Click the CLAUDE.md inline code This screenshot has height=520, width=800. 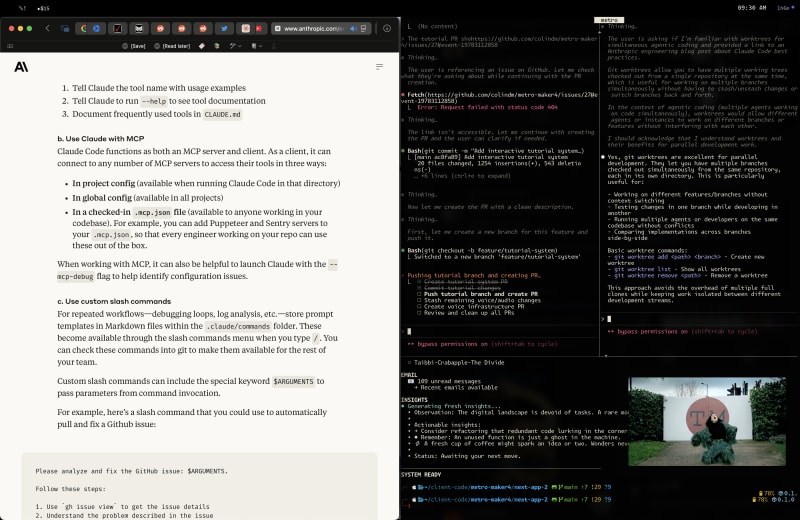(222, 114)
